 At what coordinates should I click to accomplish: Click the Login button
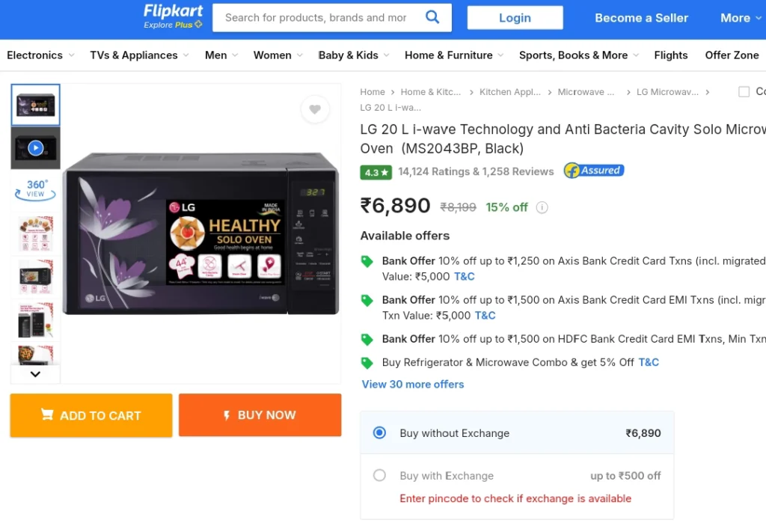click(x=515, y=18)
